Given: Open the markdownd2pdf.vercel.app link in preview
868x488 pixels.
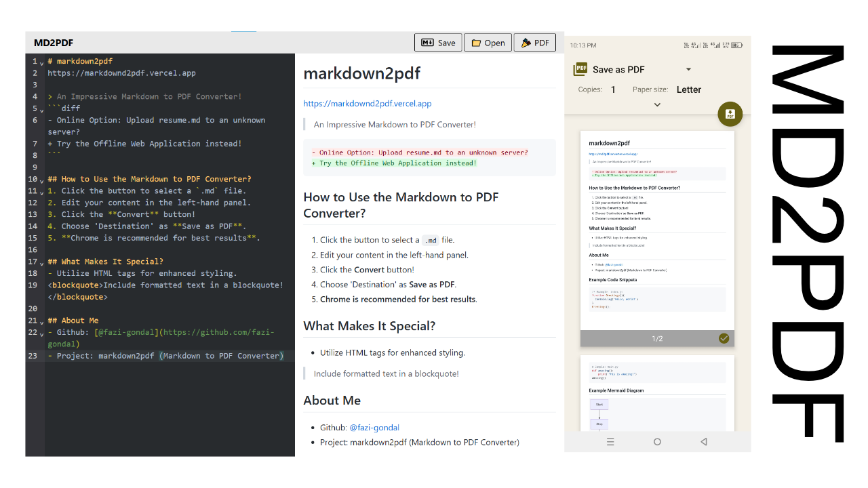Looking at the screenshot, I should [367, 104].
